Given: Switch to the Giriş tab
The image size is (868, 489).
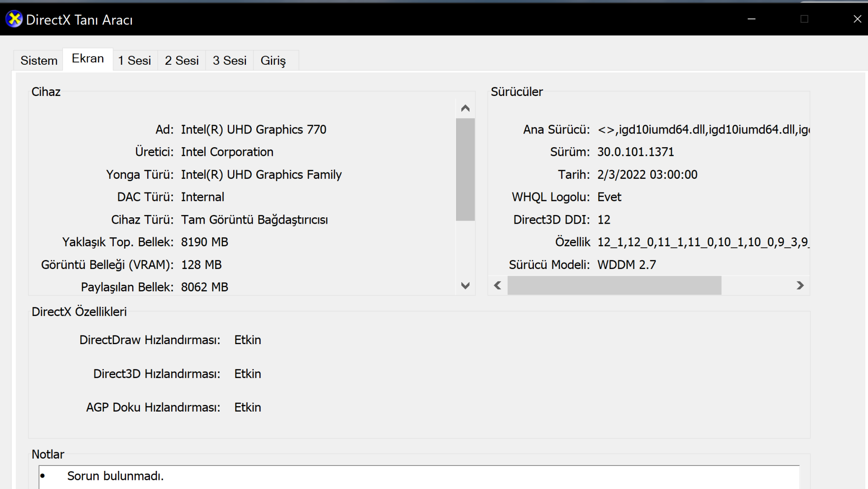Looking at the screenshot, I should pos(273,61).
